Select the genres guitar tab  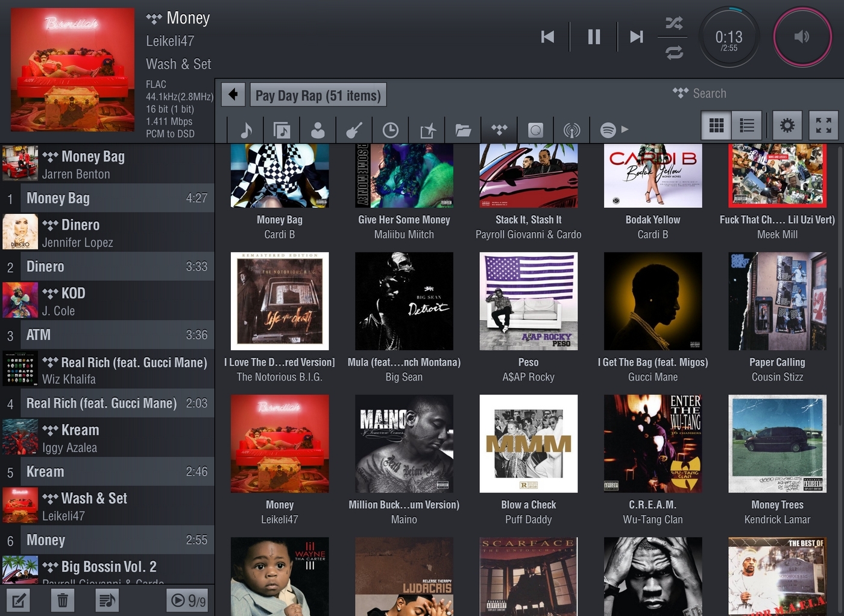354,130
